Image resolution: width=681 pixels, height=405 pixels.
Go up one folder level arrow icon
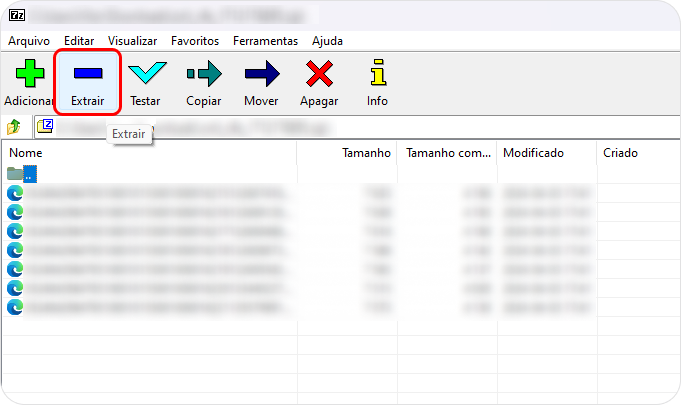pos(14,127)
